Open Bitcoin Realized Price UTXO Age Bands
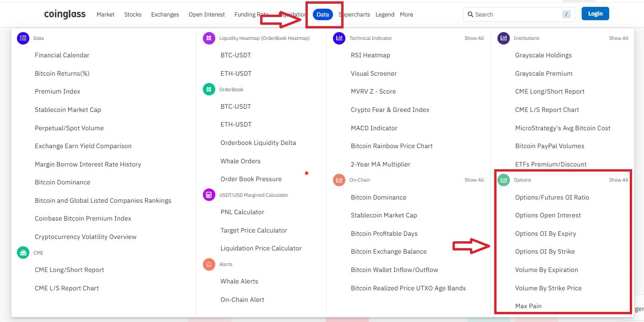Image resolution: width=644 pixels, height=322 pixels. point(408,288)
